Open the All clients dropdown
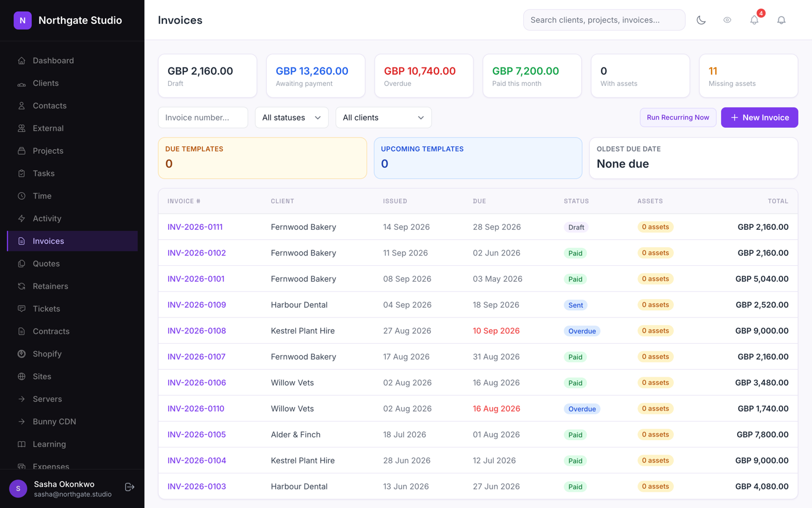812x508 pixels. pos(383,117)
